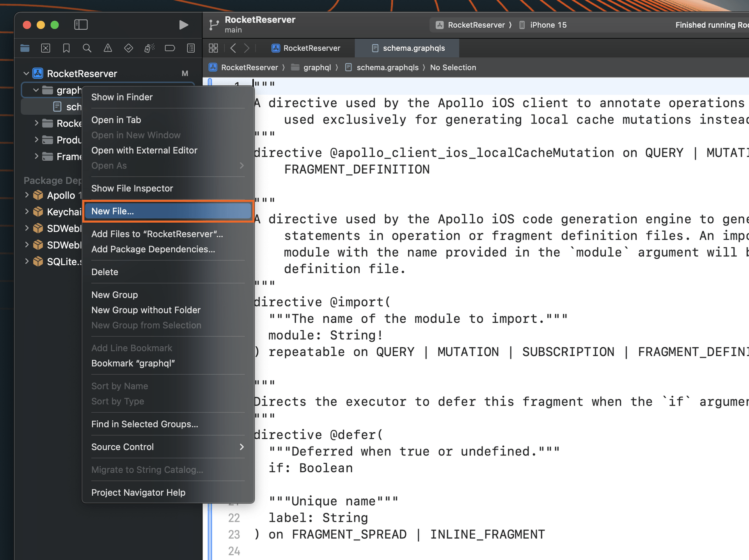Open the source control navigator icon
749x560 pixels.
pos(46,48)
